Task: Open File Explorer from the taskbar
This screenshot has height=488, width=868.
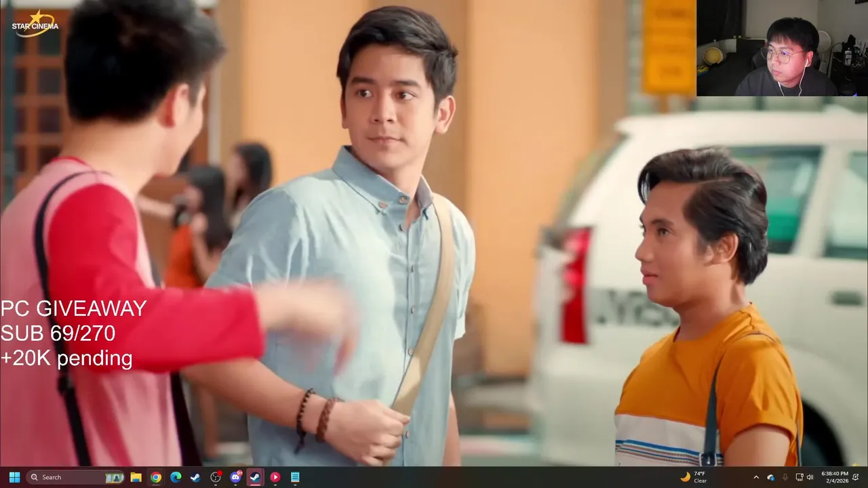Action: point(136,477)
